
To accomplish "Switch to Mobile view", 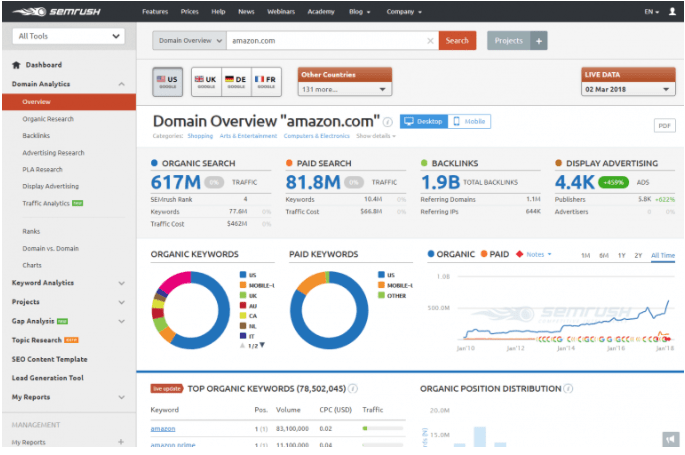I will tap(469, 121).
